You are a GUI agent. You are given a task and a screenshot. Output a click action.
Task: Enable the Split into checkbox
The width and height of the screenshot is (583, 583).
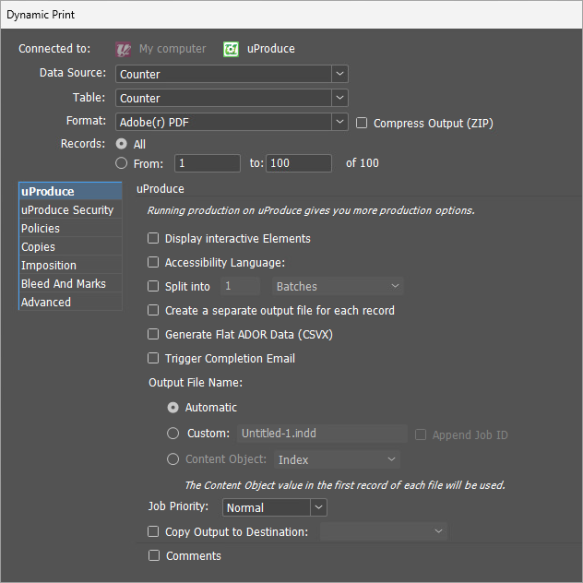(x=153, y=286)
